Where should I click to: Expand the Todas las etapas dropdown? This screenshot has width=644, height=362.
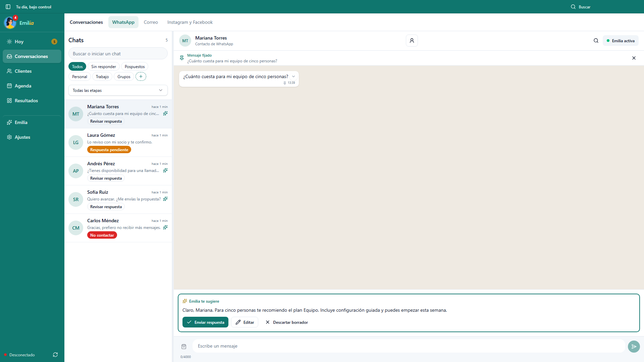pos(118,90)
